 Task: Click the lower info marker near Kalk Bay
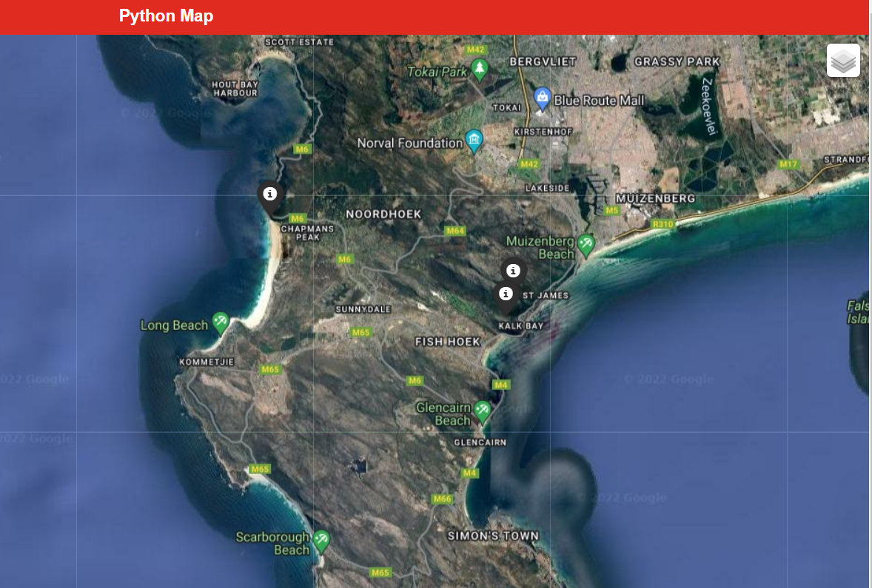[506, 293]
